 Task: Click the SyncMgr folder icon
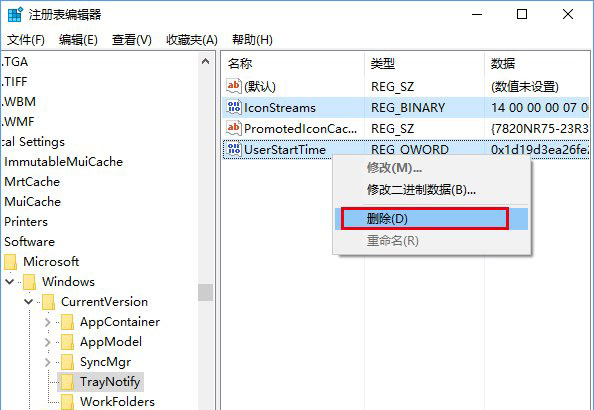point(67,362)
